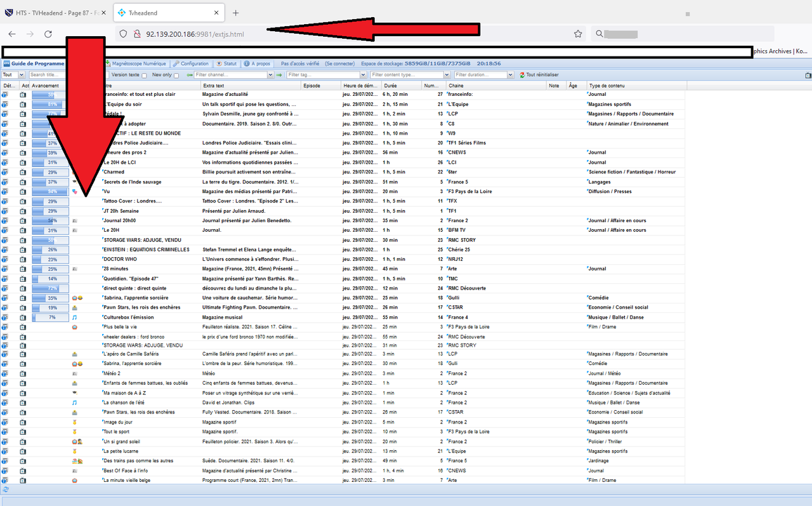Click the browser search box
Screen dimensions: 812x506
coord(683,34)
